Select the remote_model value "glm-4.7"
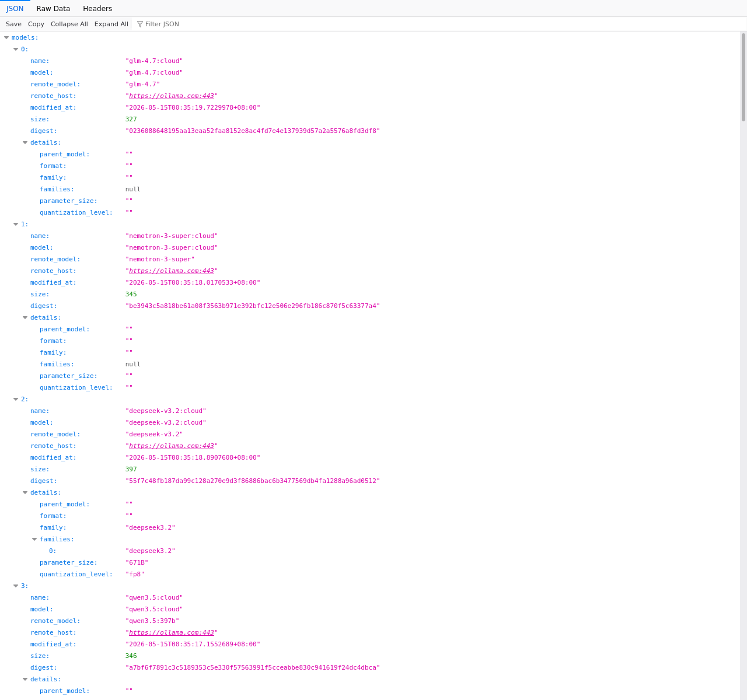Viewport: 747px width, 700px height. [142, 84]
